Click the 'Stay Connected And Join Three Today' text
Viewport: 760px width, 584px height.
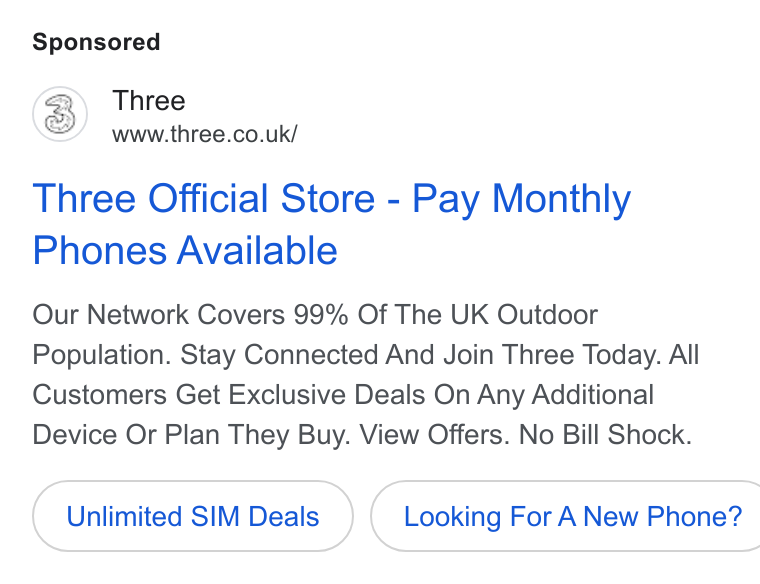[x=420, y=355]
